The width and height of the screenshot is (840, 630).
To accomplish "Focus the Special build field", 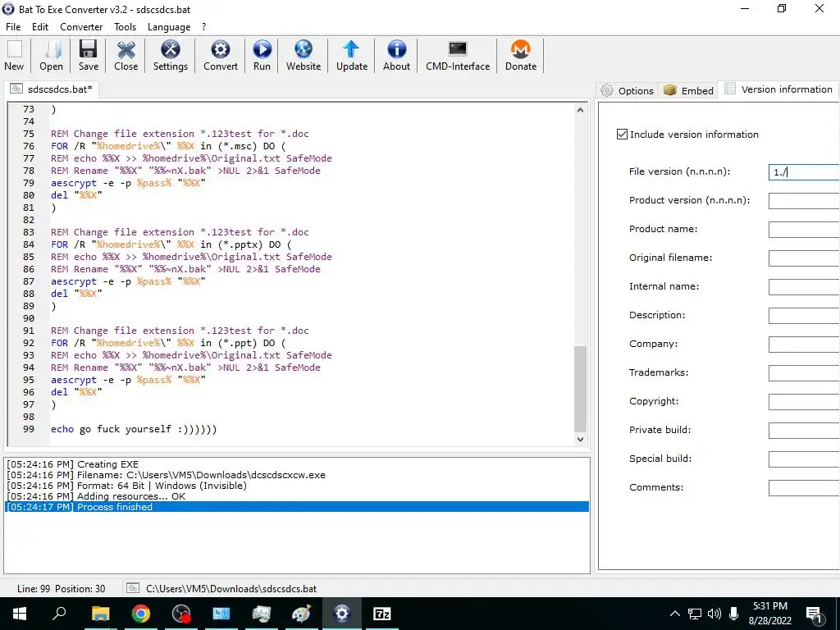I will 804,459.
